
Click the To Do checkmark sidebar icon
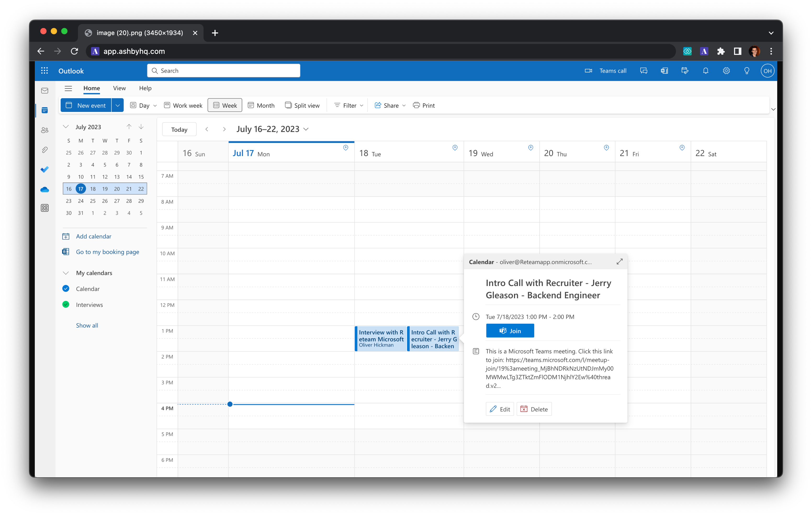coord(44,170)
